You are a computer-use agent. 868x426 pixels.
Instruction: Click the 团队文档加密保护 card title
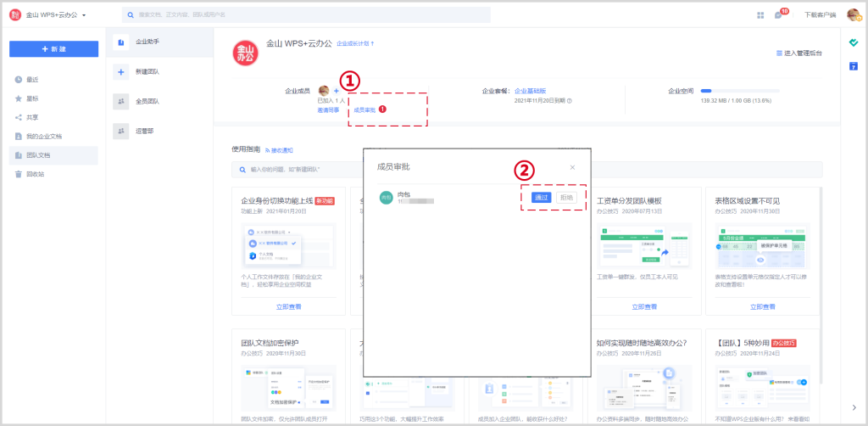tap(270, 343)
